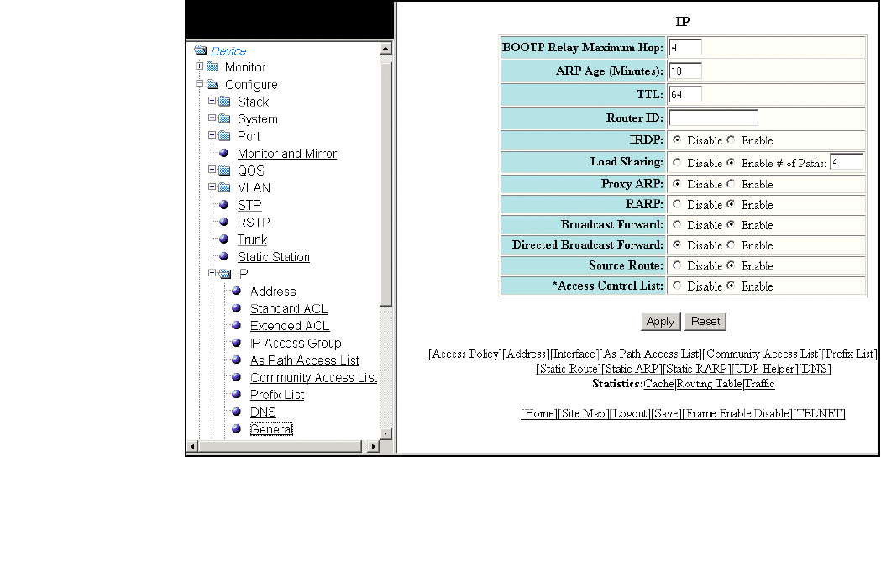This screenshot has height=588, width=881.
Task: Click the bullet icon beside Static Station
Action: 223,256
